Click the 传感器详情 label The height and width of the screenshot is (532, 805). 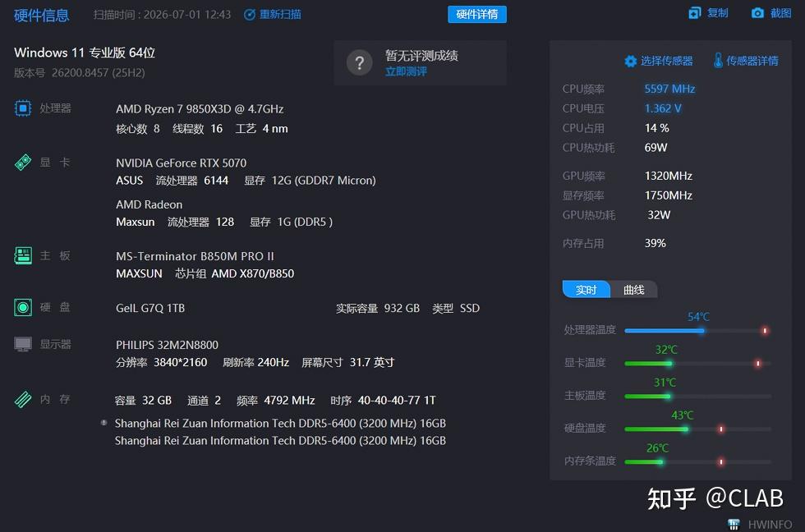(x=752, y=61)
